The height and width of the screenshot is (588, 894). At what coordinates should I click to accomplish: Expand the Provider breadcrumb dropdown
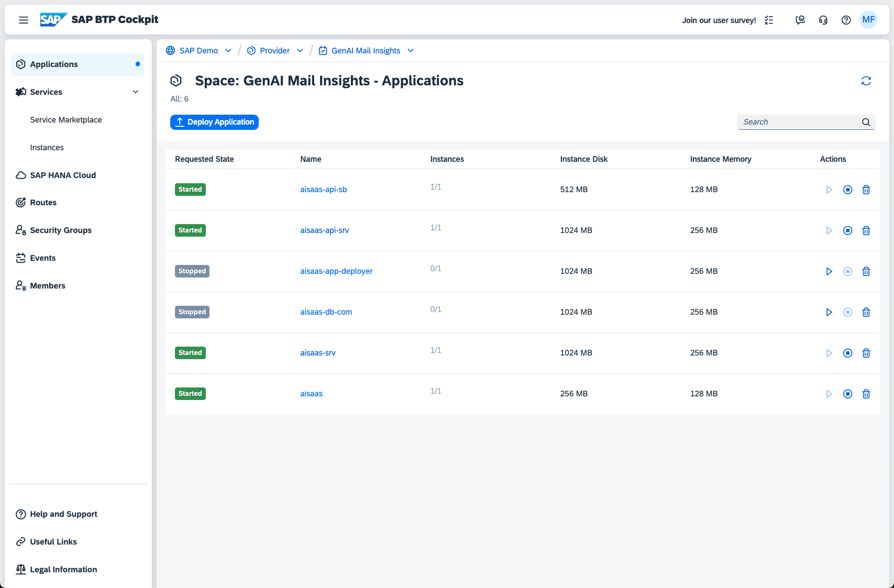click(x=300, y=50)
